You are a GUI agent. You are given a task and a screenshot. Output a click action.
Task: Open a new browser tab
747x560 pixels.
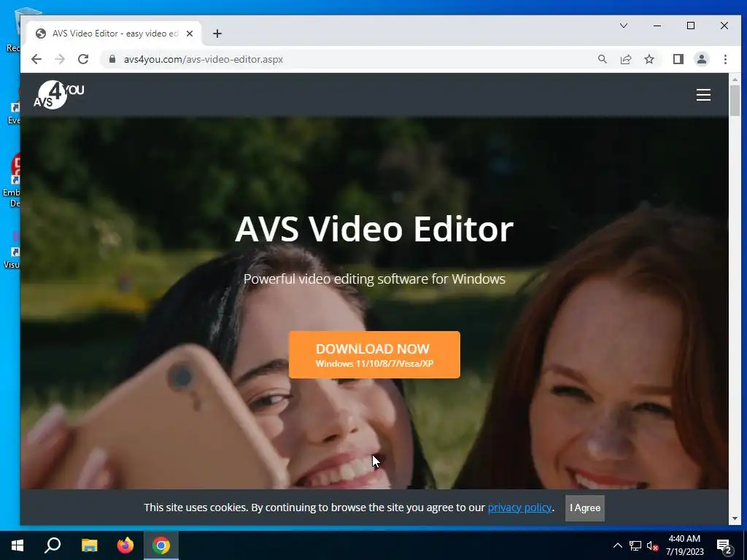pyautogui.click(x=217, y=34)
